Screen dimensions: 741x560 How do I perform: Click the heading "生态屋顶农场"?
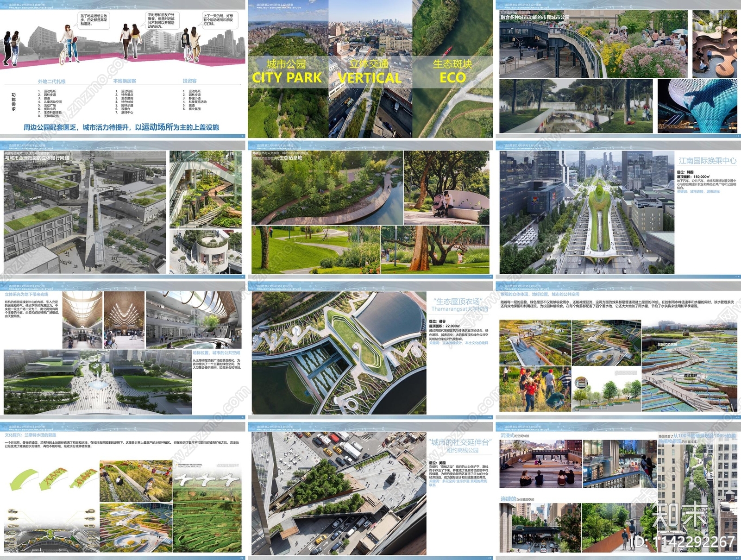coord(458,301)
